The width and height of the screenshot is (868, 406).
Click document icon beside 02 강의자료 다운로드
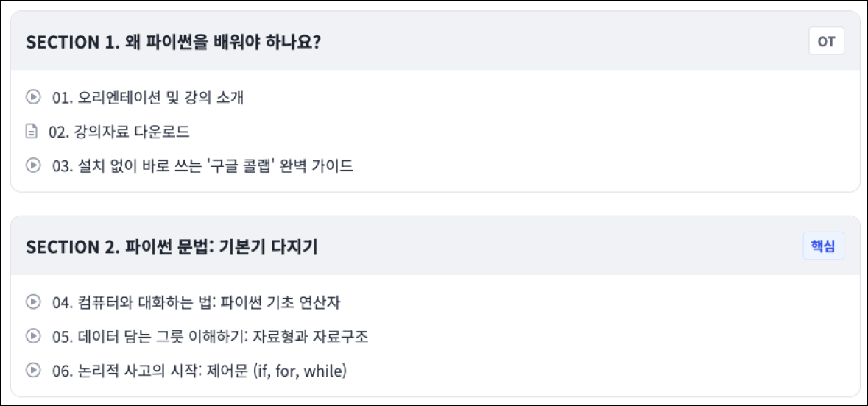tap(31, 132)
